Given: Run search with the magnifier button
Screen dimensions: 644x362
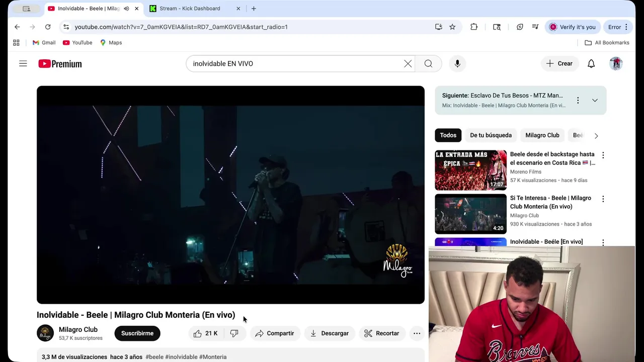Looking at the screenshot, I should pyautogui.click(x=428, y=63).
